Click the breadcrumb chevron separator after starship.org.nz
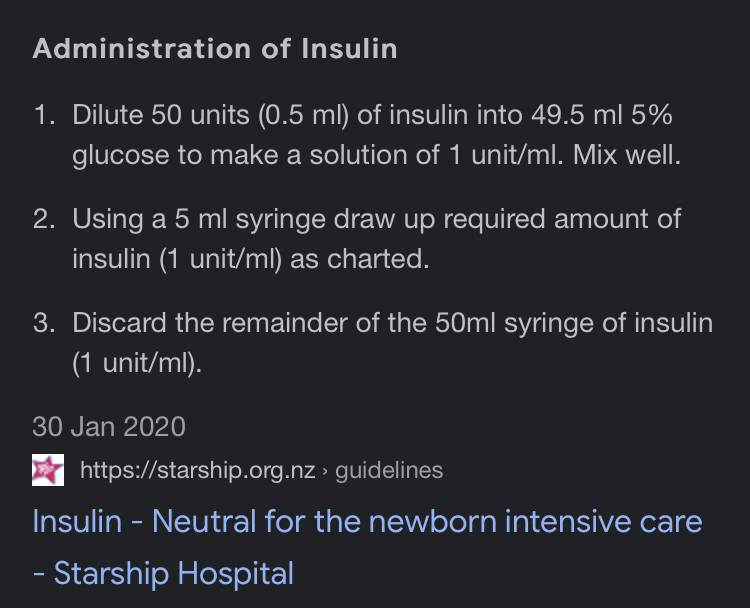This screenshot has width=750, height=608. coord(325,471)
